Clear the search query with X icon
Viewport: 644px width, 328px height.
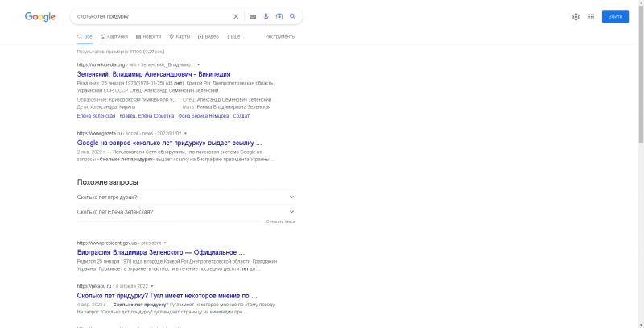236,16
